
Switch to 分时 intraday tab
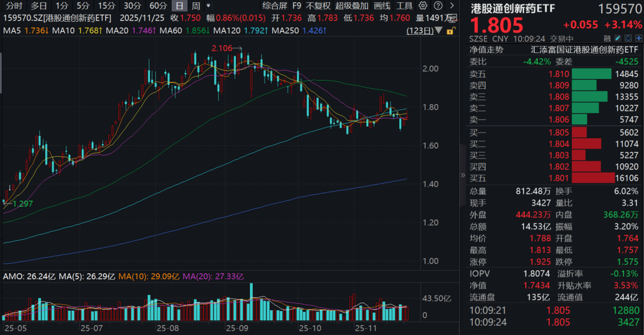pyautogui.click(x=14, y=6)
